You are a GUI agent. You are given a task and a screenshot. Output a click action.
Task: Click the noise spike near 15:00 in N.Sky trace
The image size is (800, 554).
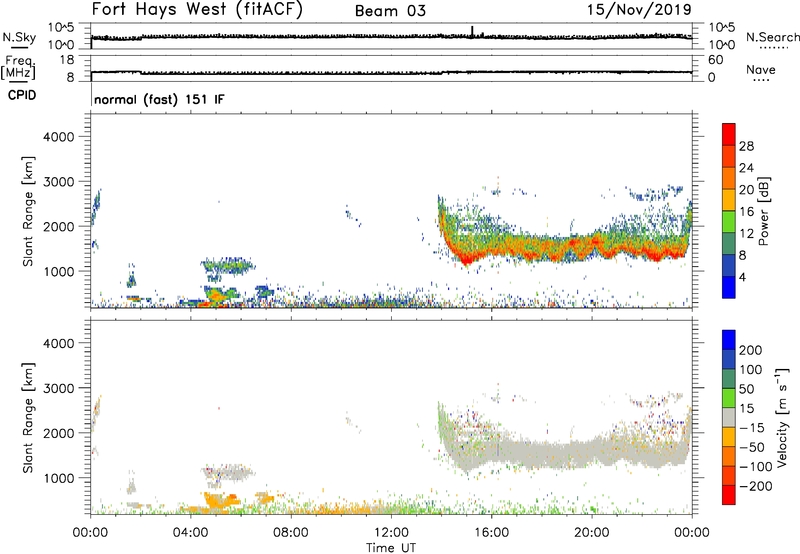(x=472, y=31)
